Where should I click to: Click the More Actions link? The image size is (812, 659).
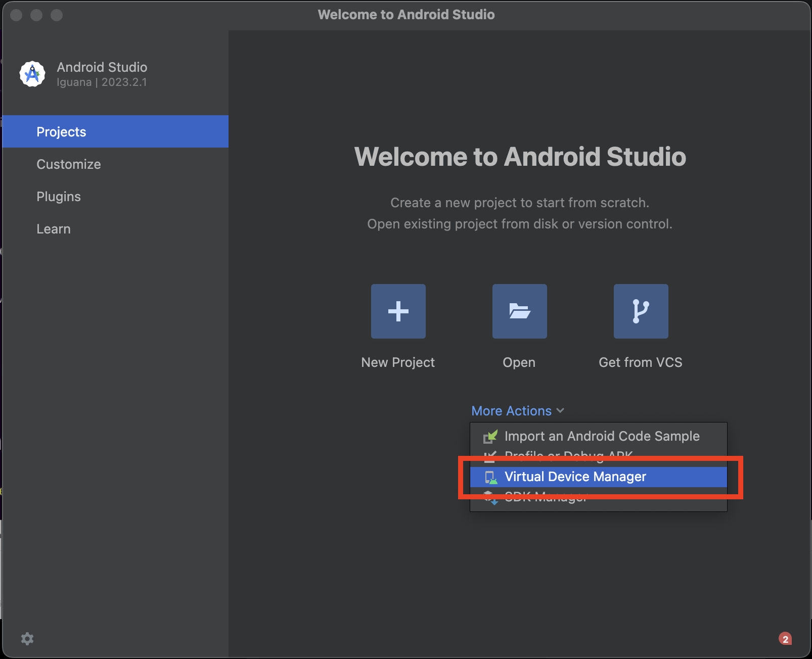[x=511, y=411]
